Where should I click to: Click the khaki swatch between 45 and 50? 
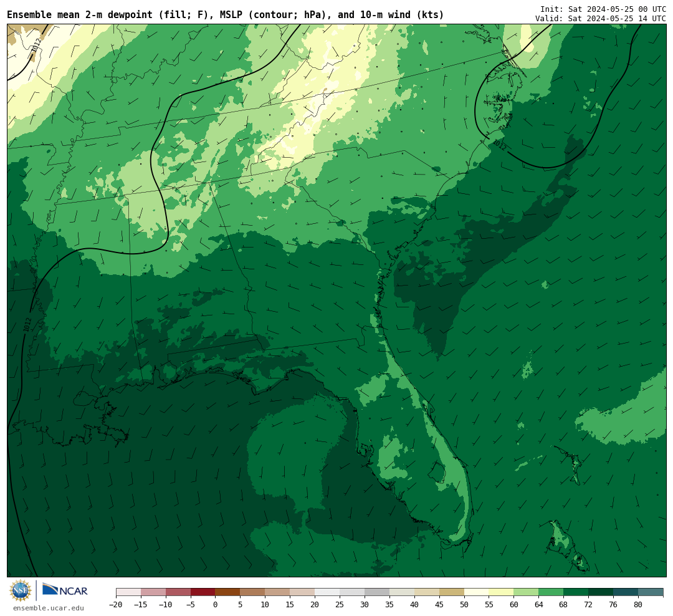click(x=452, y=592)
